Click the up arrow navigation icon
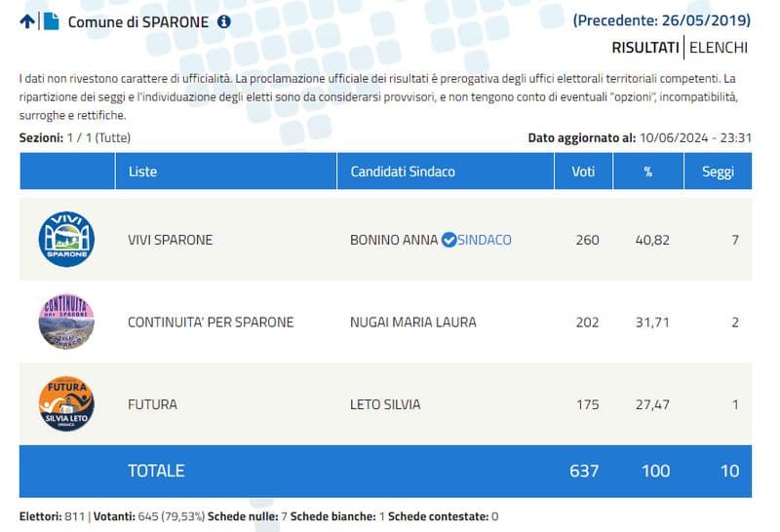780x532 pixels. tap(26, 21)
